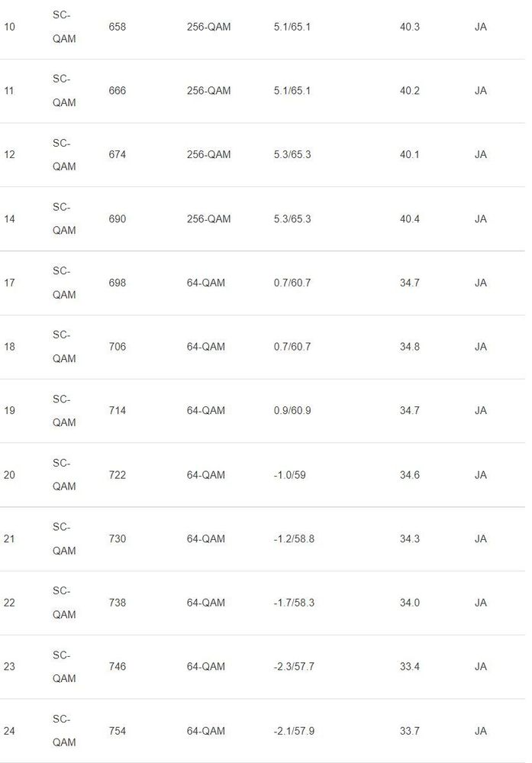Screen dimensions: 532x763
Task: Click the frequency cell showing 666
Action: (118, 91)
